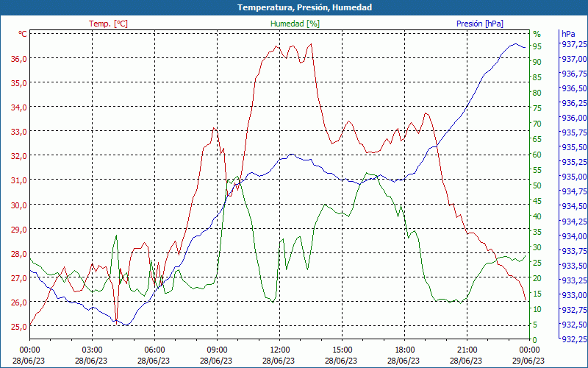Click the 25,0 temperature axis value
588x368 pixels.
20,327
